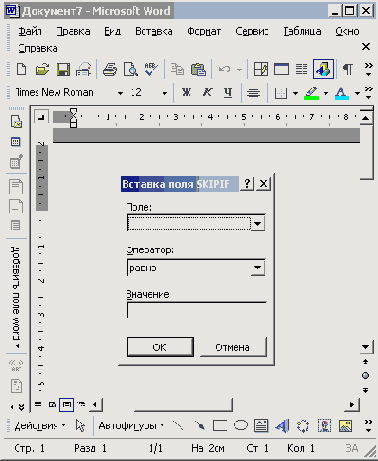This screenshot has height=461, width=378.
Task: Click the Select Objects arrow icon
Action: pos(80,426)
